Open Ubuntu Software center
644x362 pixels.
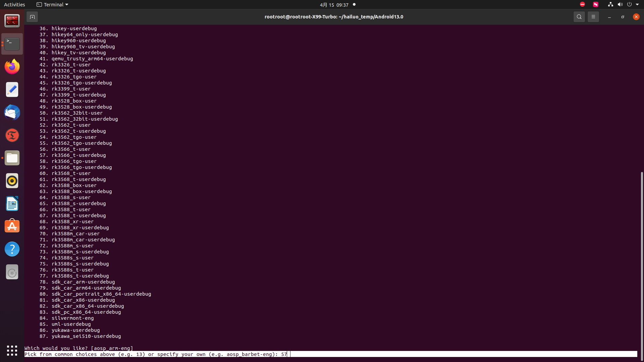(12, 226)
